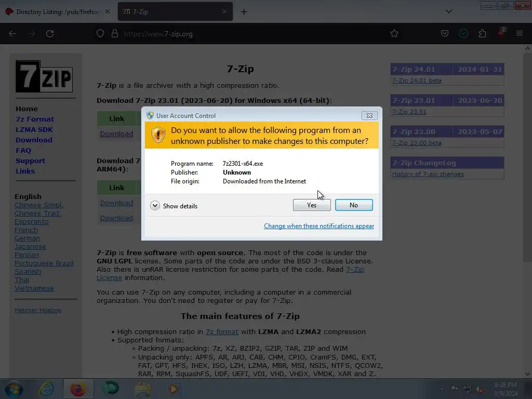Open Hetzner Hosting link

[38, 310]
